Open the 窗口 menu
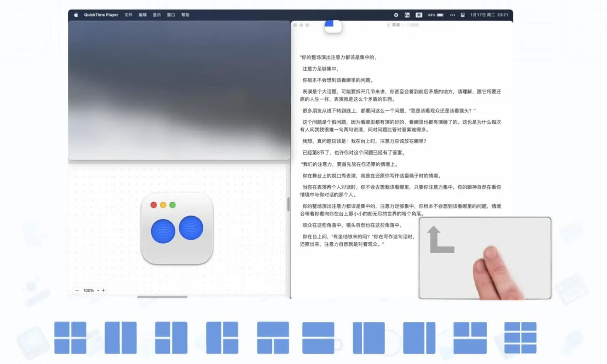The width and height of the screenshot is (607, 364). (x=171, y=15)
